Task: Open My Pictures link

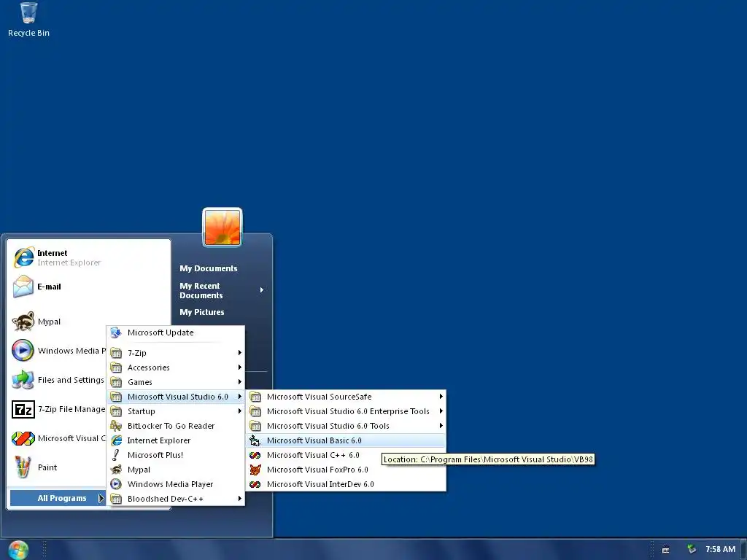Action: pyautogui.click(x=202, y=312)
